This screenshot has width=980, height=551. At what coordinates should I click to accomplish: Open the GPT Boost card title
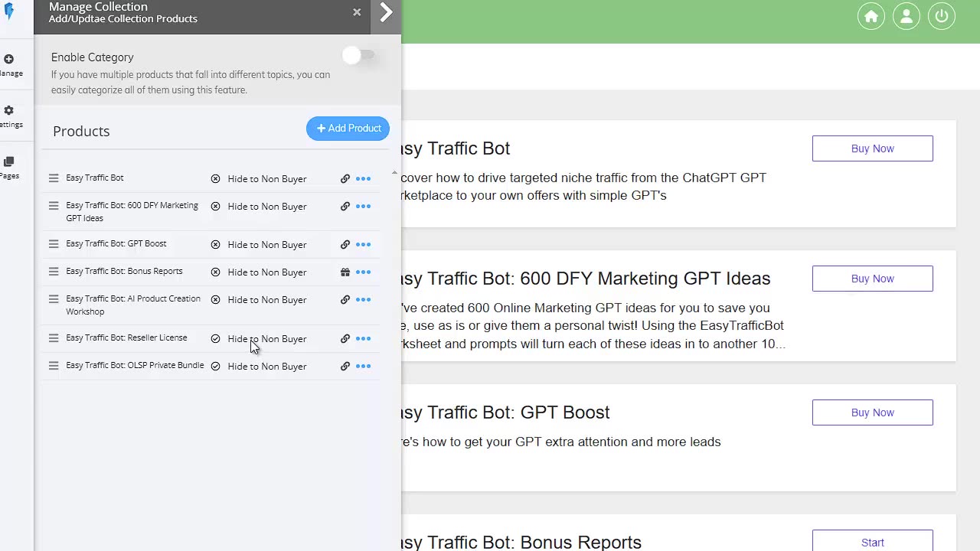pos(505,412)
